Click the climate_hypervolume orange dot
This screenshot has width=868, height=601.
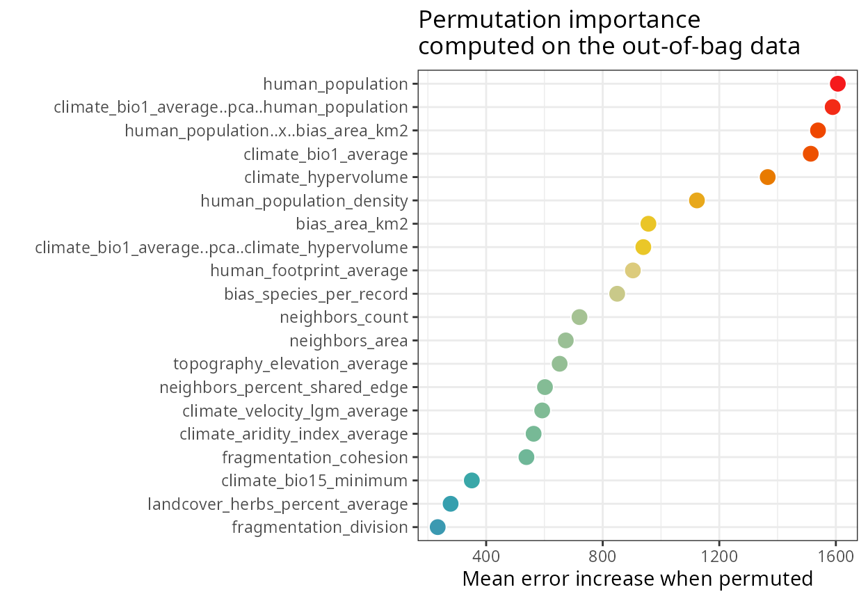pyautogui.click(x=767, y=177)
